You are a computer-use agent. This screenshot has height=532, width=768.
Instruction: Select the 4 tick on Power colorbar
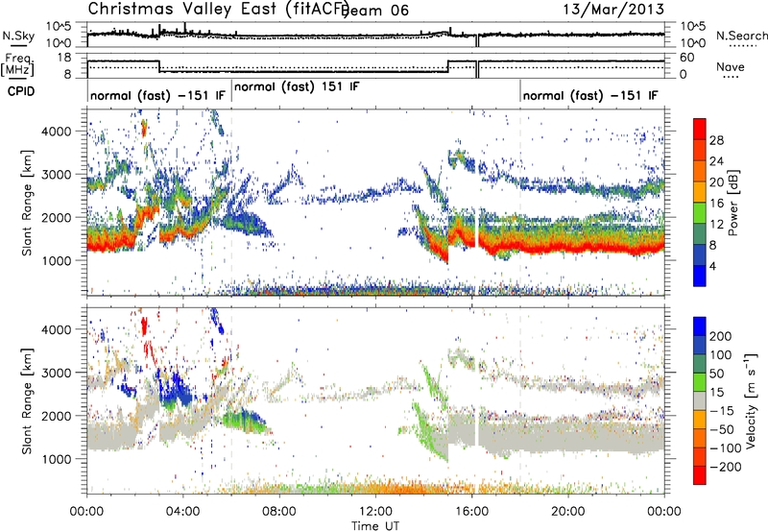pos(713,266)
